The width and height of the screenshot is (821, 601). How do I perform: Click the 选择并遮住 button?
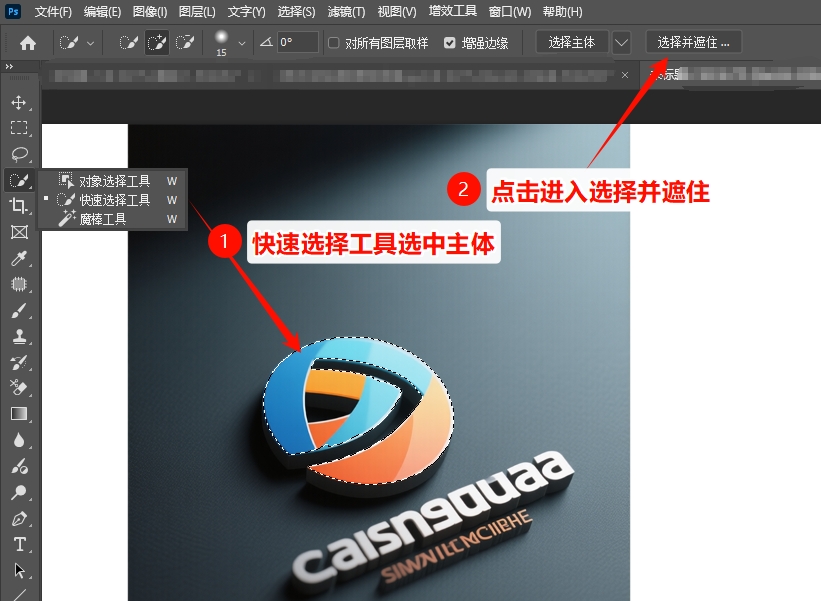click(x=692, y=43)
